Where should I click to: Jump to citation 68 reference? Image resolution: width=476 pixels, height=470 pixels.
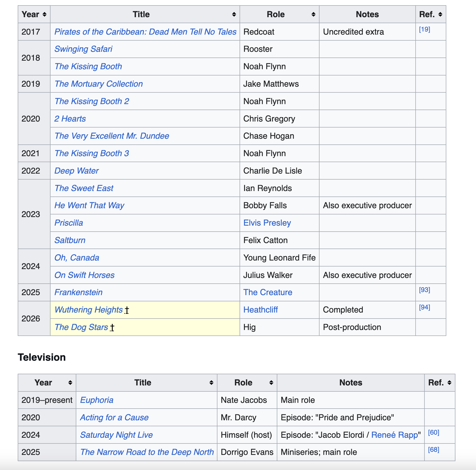click(434, 450)
